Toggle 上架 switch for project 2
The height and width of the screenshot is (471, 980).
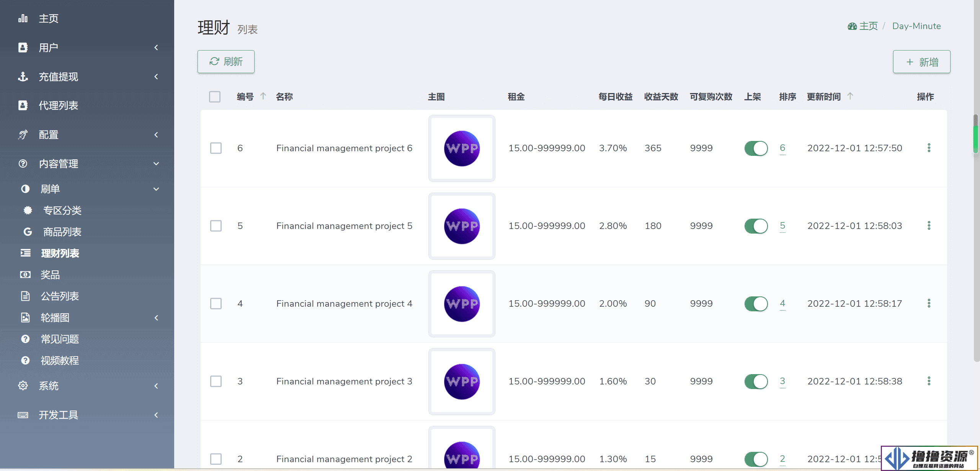coord(756,459)
